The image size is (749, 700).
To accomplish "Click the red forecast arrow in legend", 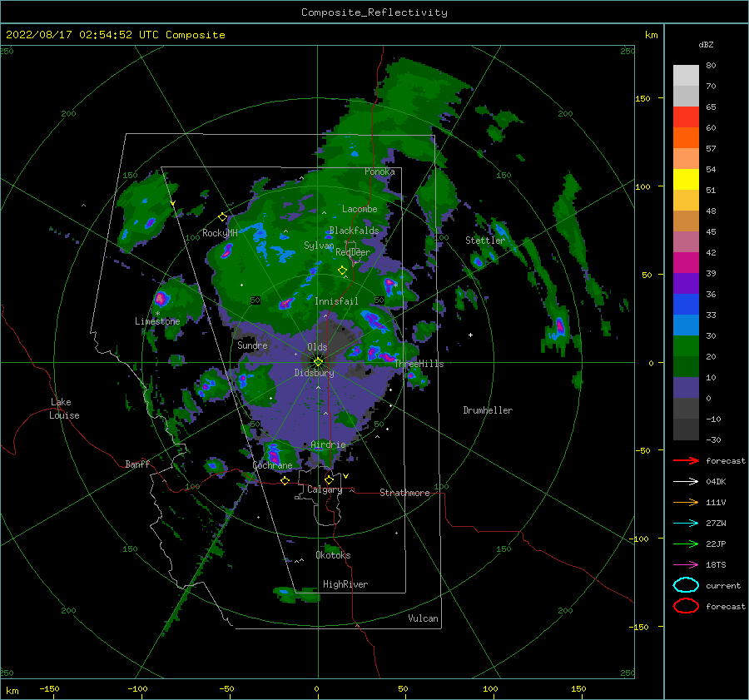I will 686,460.
